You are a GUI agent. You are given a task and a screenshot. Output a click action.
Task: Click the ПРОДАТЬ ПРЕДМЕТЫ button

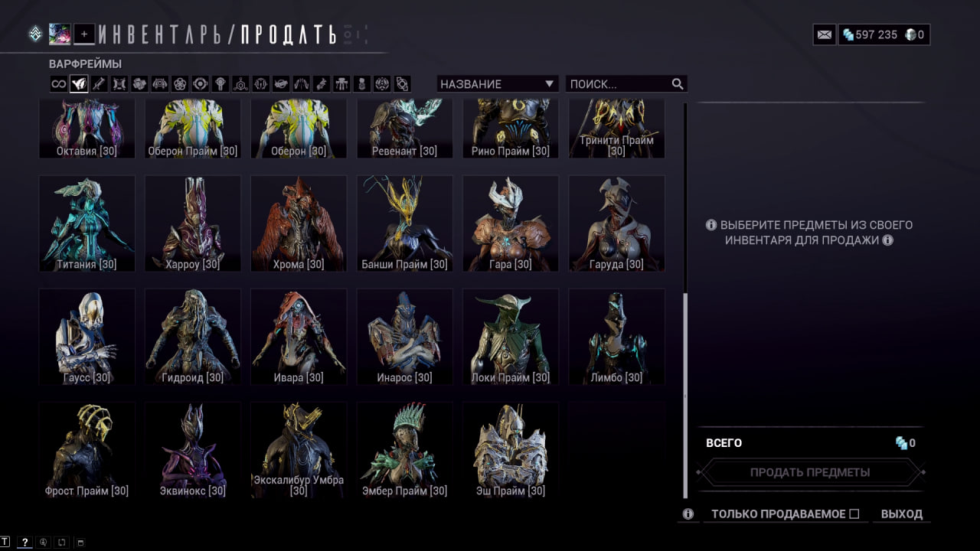coord(810,472)
